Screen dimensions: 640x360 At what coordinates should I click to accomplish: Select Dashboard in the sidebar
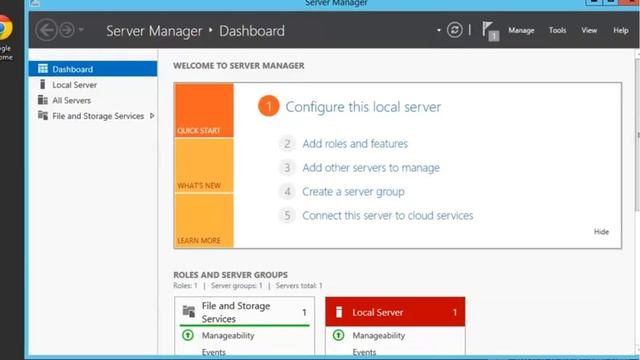[x=93, y=69]
